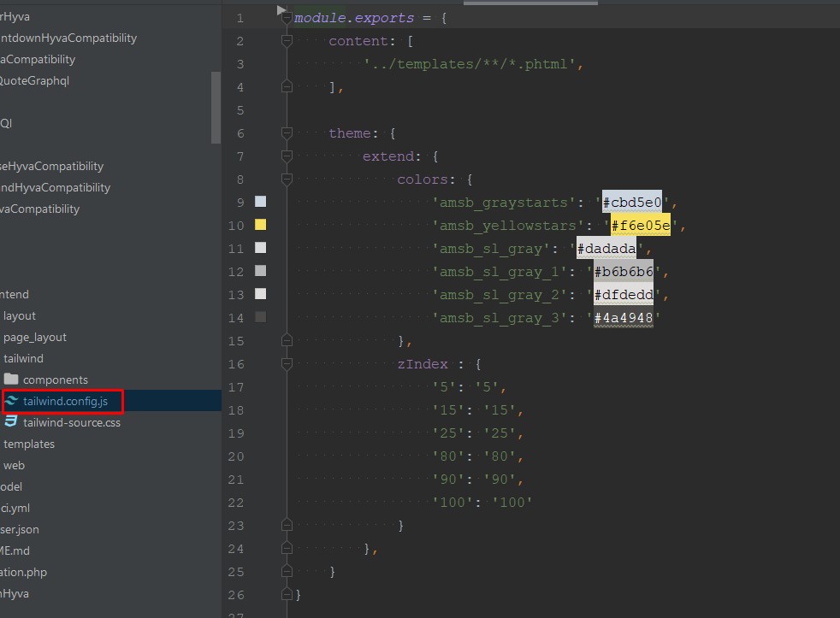Screen dimensions: 840x618
Task: Click 'amsb_yellowstars' key in code
Action: [x=507, y=226]
